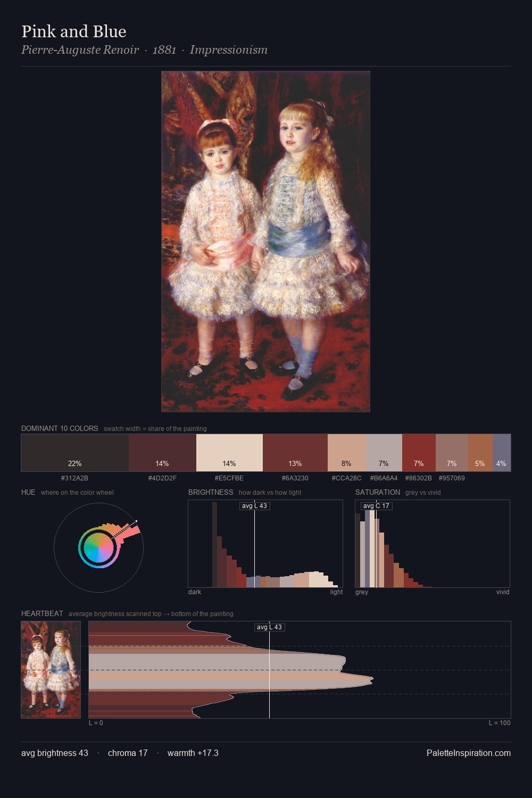Click the hue color wheel
Image resolution: width=532 pixels, height=798 pixels.
point(98,547)
